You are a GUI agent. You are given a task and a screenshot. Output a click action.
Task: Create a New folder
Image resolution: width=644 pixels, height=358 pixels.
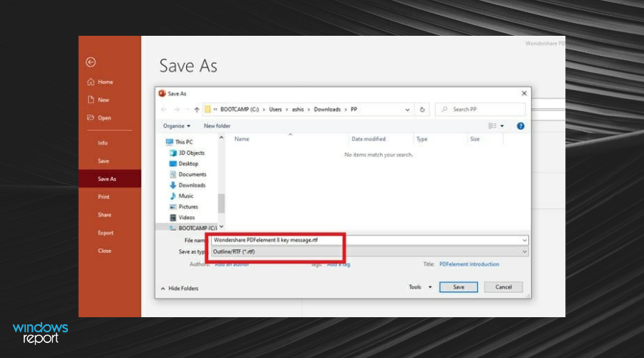217,126
